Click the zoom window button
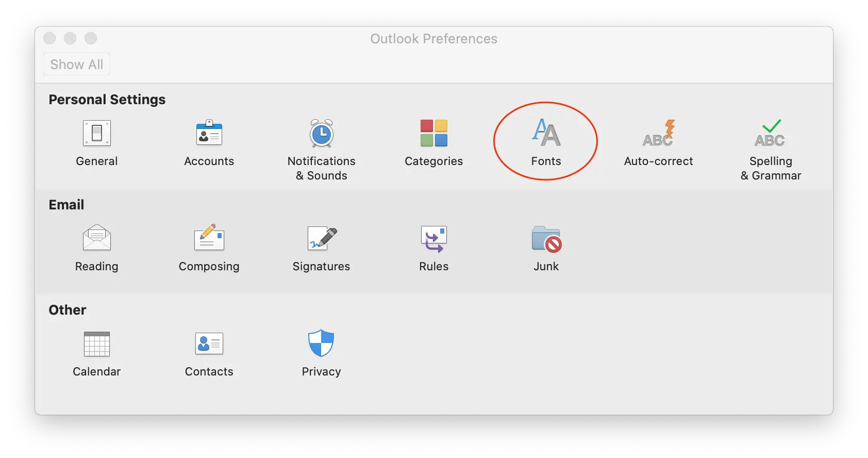This screenshot has height=458, width=868. (91, 39)
